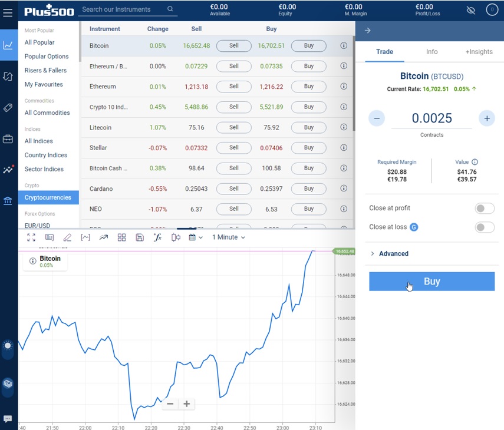Screen dimensions: 504x430
Task: Select Country Indices category
Action: [46, 155]
